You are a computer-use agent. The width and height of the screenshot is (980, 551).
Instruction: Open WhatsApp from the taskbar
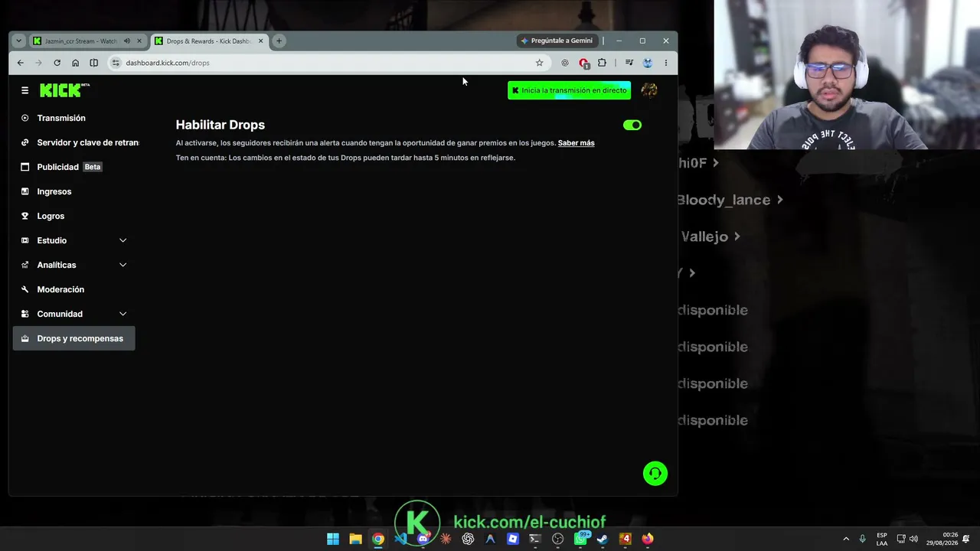(x=580, y=539)
